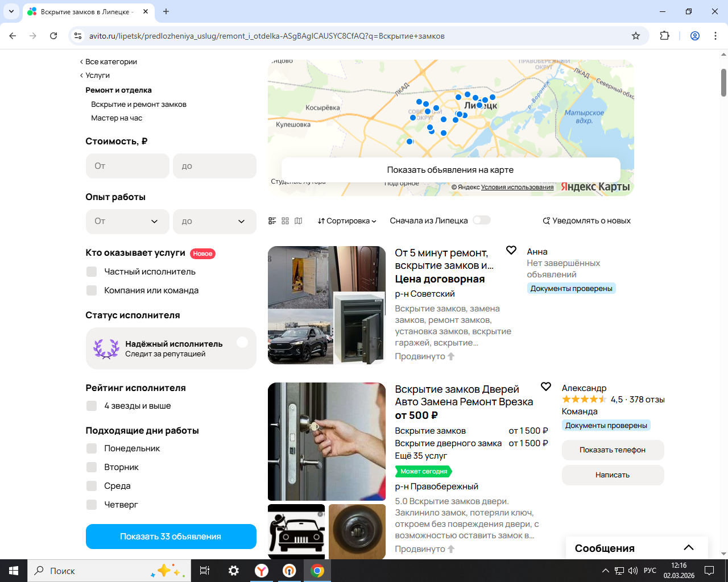Launch Settings from the taskbar gear
This screenshot has width=728, height=582.
234,571
